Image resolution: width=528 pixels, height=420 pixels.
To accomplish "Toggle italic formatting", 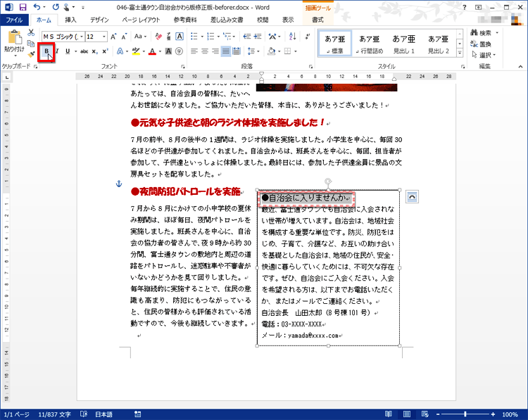I will 57,51.
